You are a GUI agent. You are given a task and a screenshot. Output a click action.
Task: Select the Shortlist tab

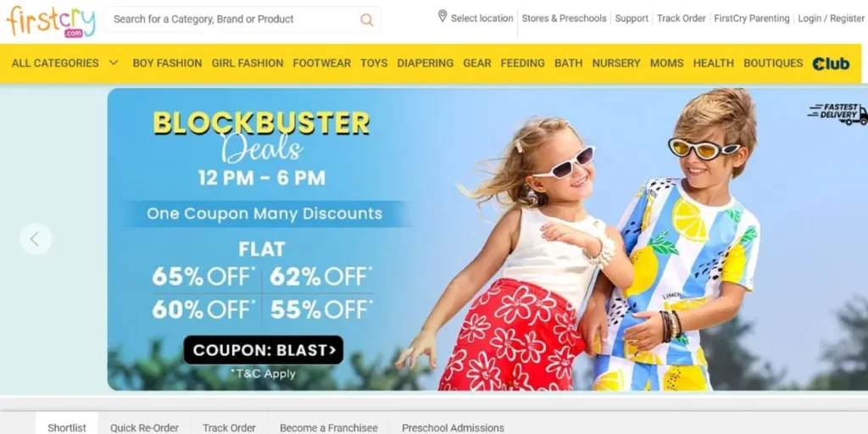(67, 427)
